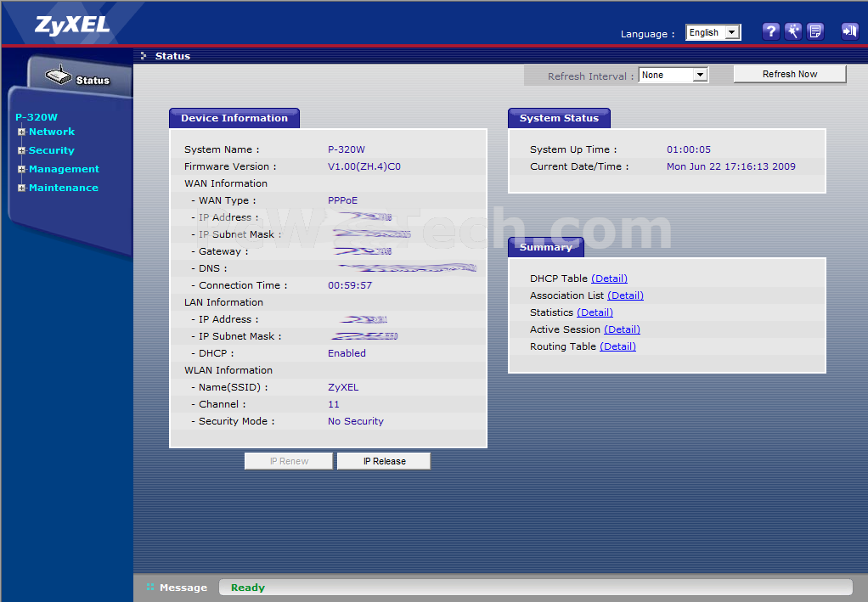Launch the setup Wizard icon

[793, 31]
